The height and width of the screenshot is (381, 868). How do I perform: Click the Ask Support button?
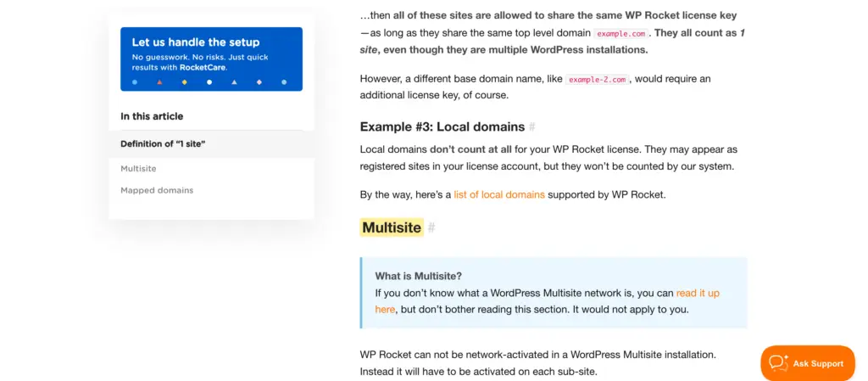tap(808, 363)
